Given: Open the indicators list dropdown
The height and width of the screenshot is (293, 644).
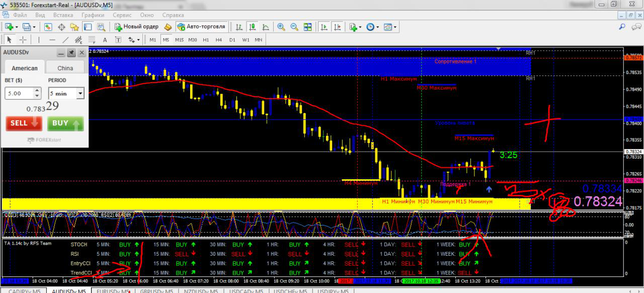Looking at the screenshot, I should [361, 27].
